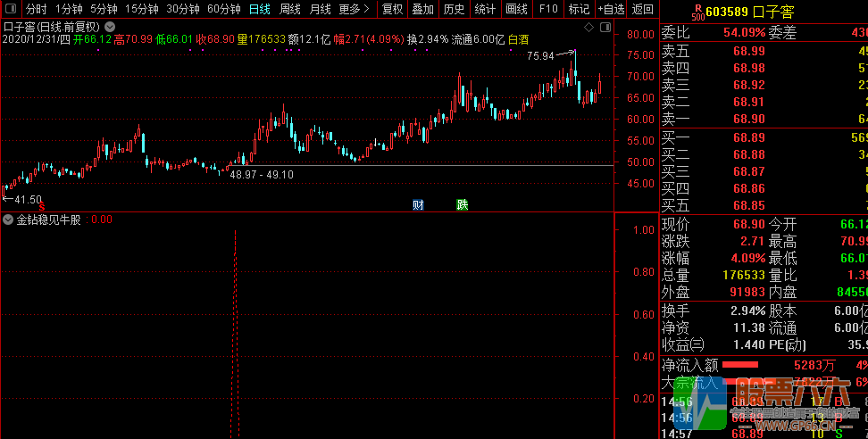Click the 跌 marker on chart
Screen dimensions: 868x439
coord(463,204)
